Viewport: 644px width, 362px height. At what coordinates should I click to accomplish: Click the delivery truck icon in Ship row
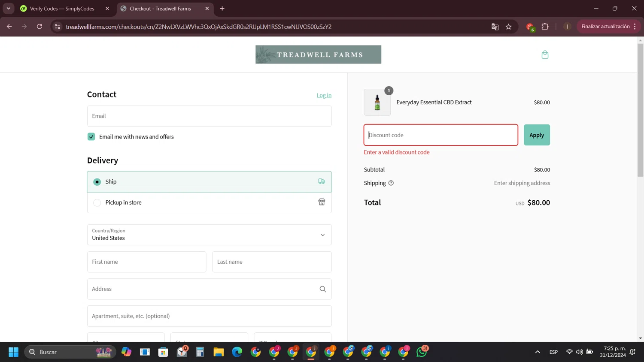pos(322,181)
